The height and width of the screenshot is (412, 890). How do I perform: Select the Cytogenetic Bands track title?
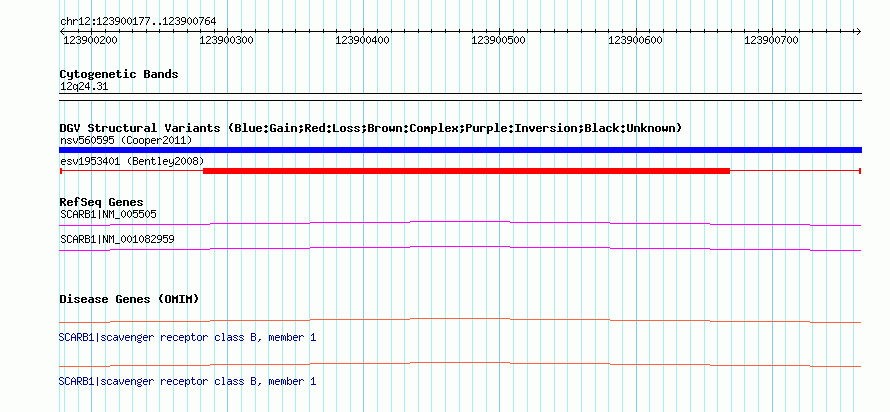pos(119,74)
